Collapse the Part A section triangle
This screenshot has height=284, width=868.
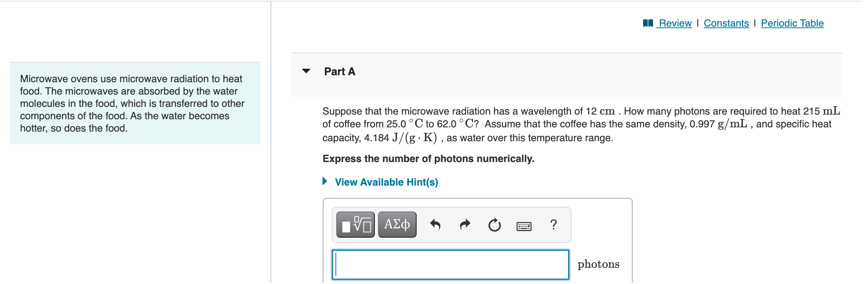coord(306,71)
